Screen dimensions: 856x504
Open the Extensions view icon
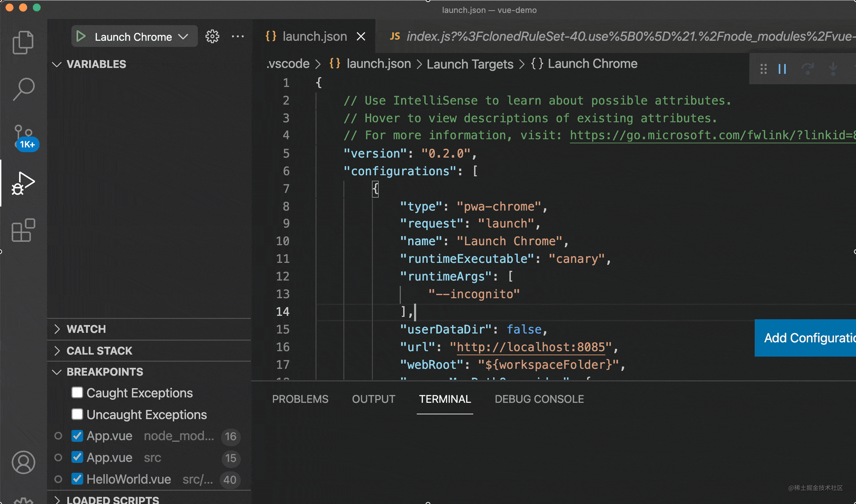tap(23, 230)
